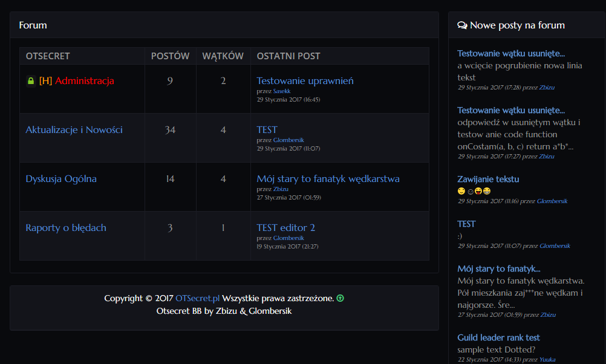This screenshot has width=606, height=364.
Task: Open the Guild leader rank test post
Action: (498, 337)
